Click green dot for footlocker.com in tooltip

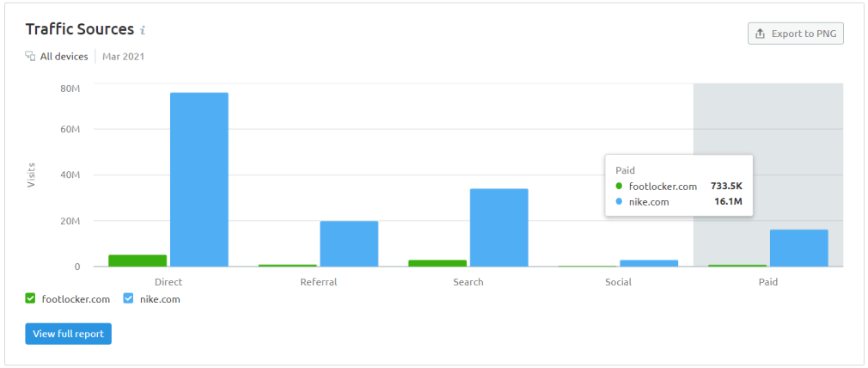[619, 187]
